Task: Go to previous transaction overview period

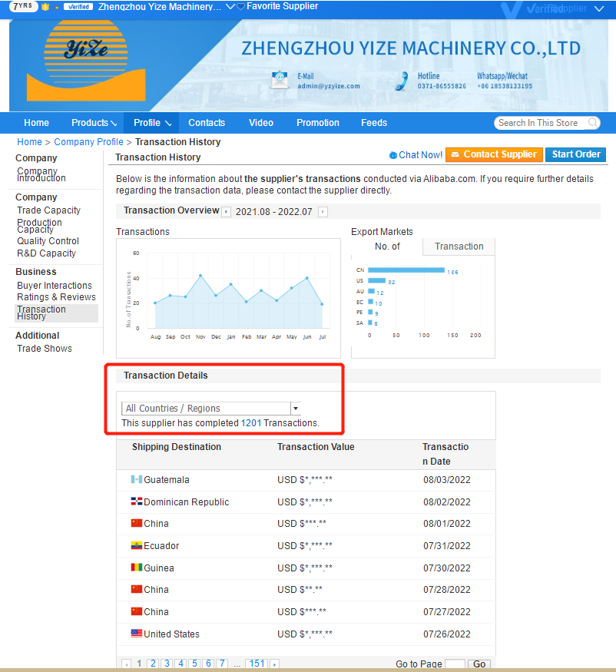Action: pos(227,212)
